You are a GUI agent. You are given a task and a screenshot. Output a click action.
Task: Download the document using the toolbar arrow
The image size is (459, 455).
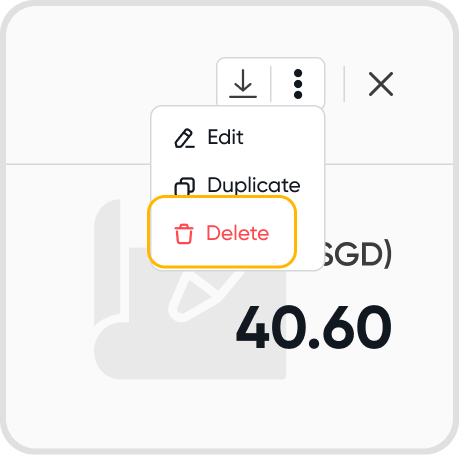(x=243, y=83)
